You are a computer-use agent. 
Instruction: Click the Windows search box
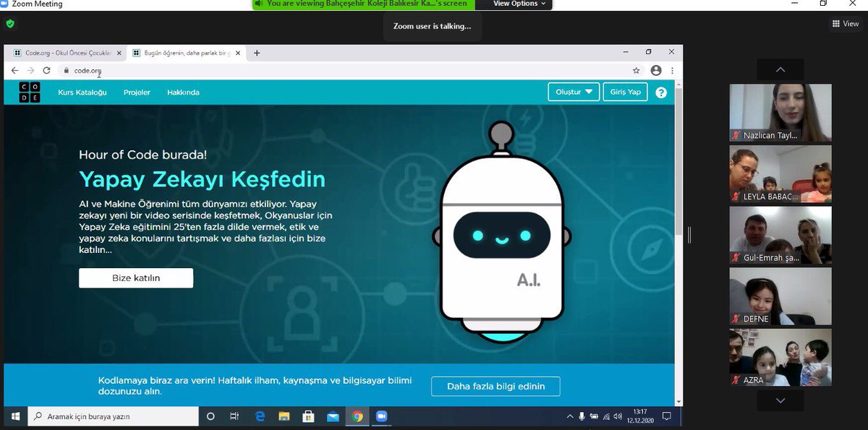(x=114, y=416)
